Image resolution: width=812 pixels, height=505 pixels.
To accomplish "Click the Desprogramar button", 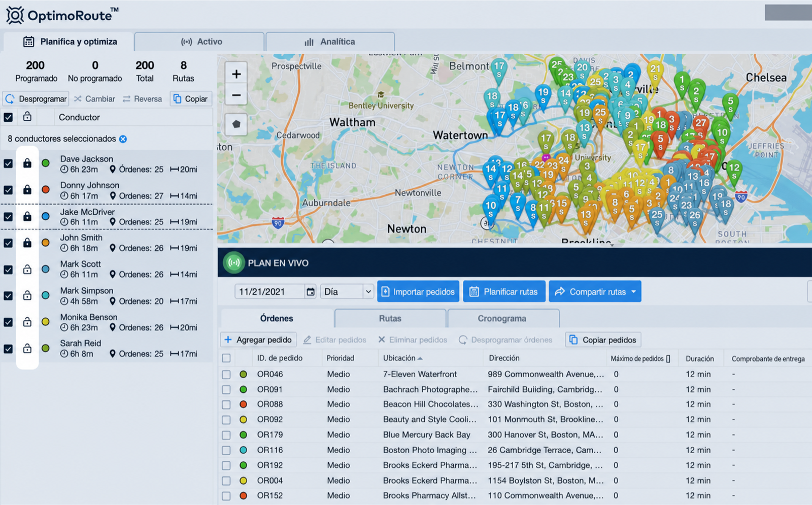I will (36, 98).
